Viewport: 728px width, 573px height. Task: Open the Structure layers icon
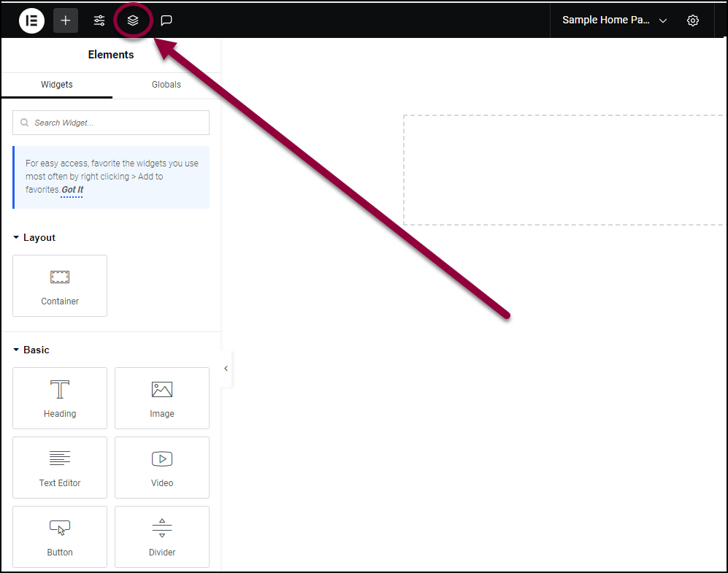(x=133, y=20)
